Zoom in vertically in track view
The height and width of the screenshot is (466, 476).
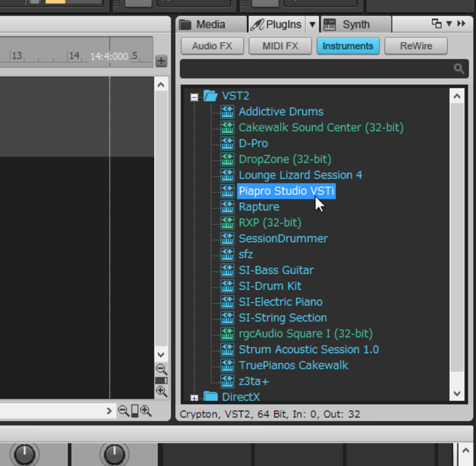tap(161, 392)
